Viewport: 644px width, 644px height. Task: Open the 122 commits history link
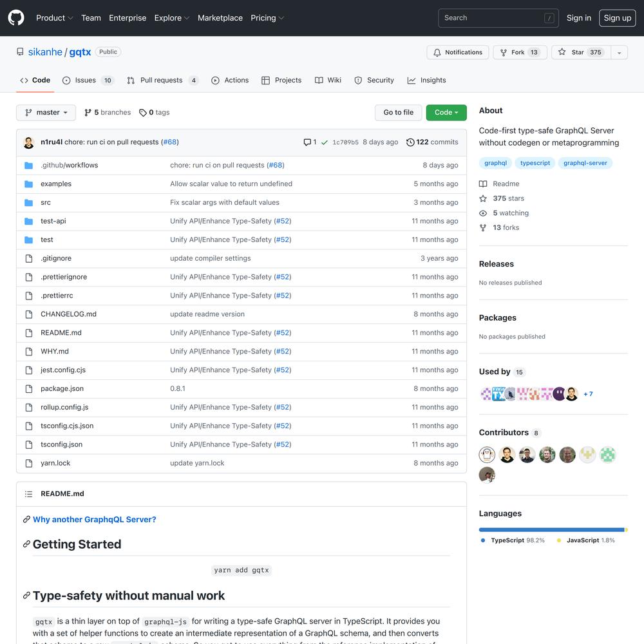[432, 142]
